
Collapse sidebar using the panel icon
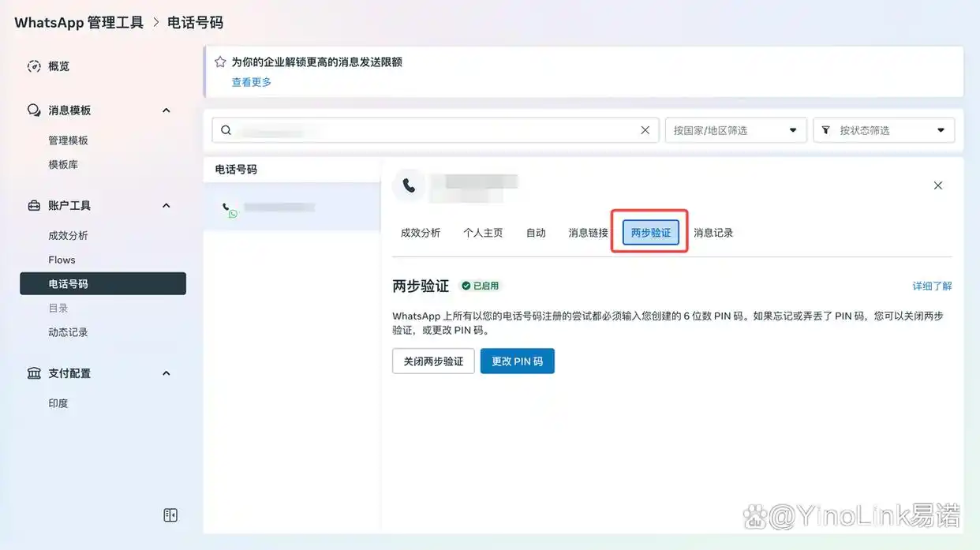tap(170, 515)
